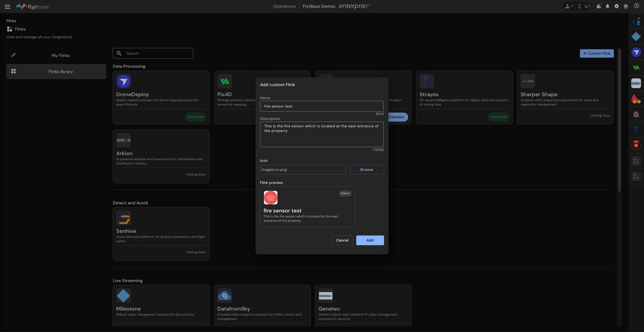
Task: Click the Pix4D card logo
Action: point(225,81)
